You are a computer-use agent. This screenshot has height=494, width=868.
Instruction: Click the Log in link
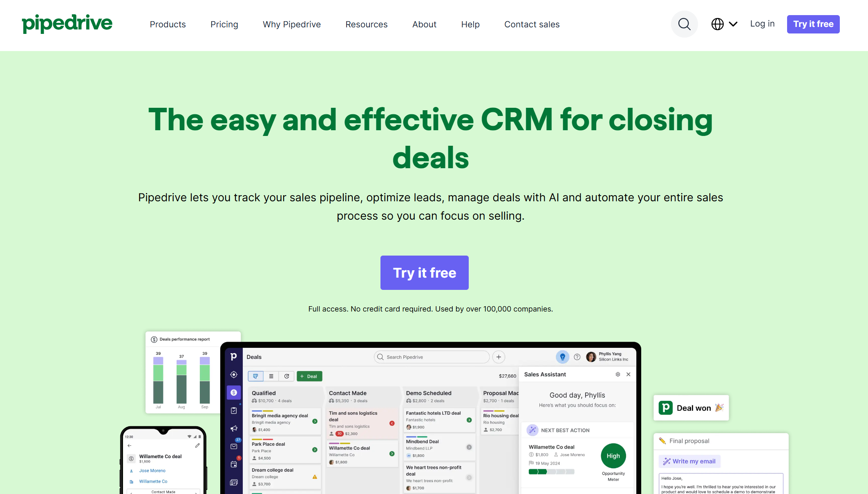tap(762, 24)
